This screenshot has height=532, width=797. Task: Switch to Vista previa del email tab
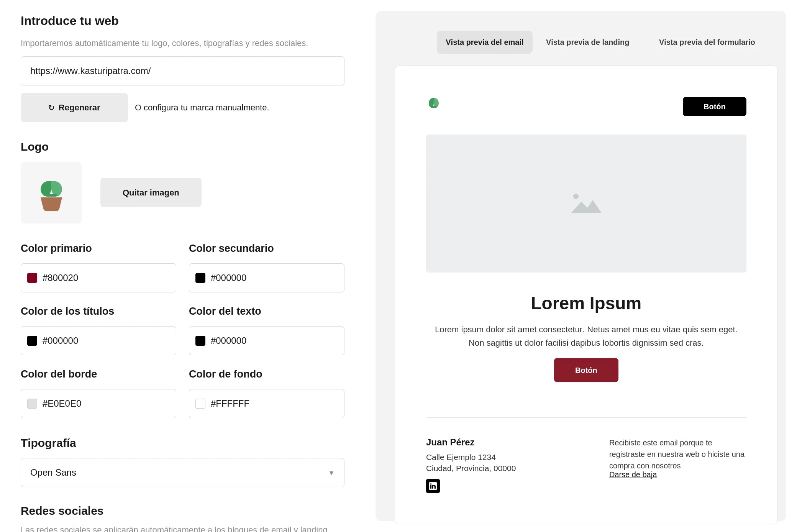coord(484,42)
